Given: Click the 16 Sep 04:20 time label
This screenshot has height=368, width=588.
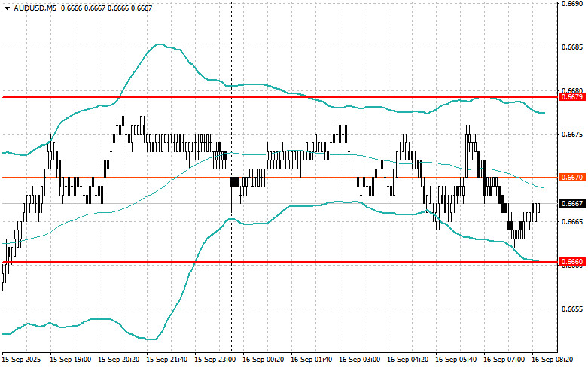Looking at the screenshot, I should click(x=407, y=360).
